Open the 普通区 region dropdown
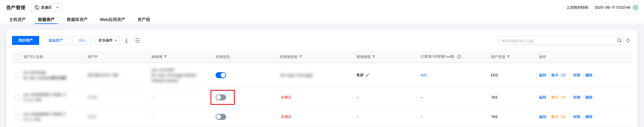Viewport: 644px width, 127px height. coord(46,7)
